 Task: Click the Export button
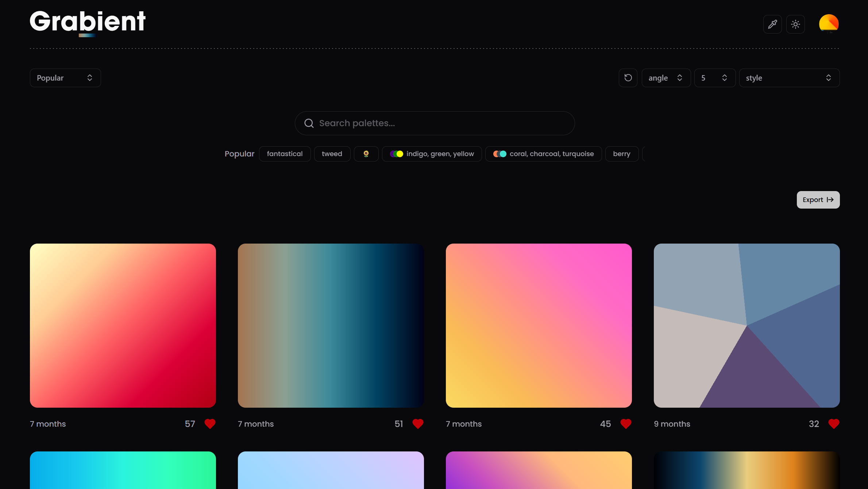[818, 200]
